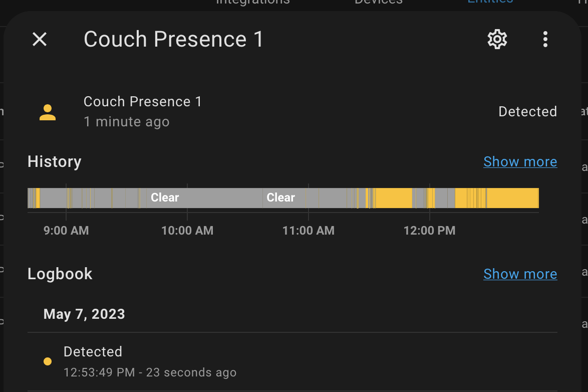This screenshot has height=392, width=588.
Task: Expand the May 7, 2023 logbook group
Action: [x=84, y=314]
